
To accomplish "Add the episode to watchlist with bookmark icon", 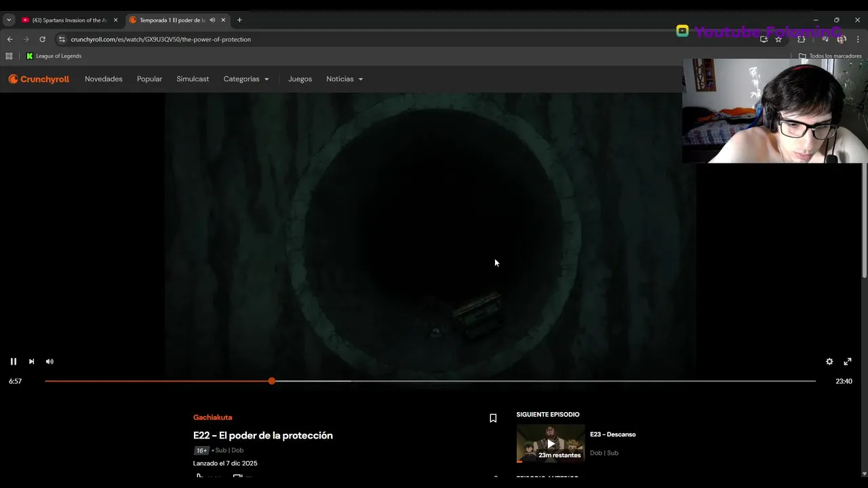I will pos(493,418).
